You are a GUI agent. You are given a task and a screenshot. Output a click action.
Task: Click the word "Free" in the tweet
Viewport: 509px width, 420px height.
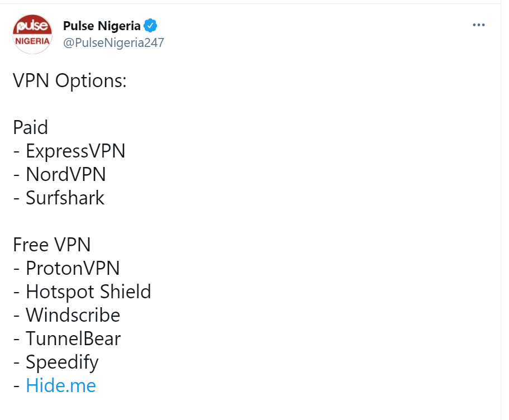[31, 245]
